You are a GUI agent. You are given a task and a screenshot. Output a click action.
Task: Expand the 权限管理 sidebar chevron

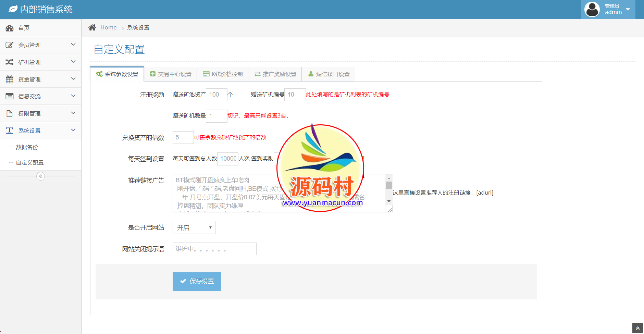(73, 113)
